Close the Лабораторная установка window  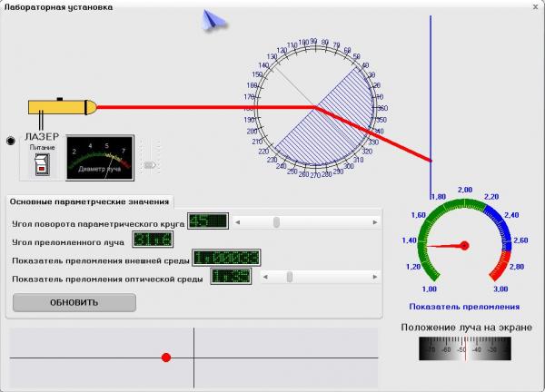(535, 6)
